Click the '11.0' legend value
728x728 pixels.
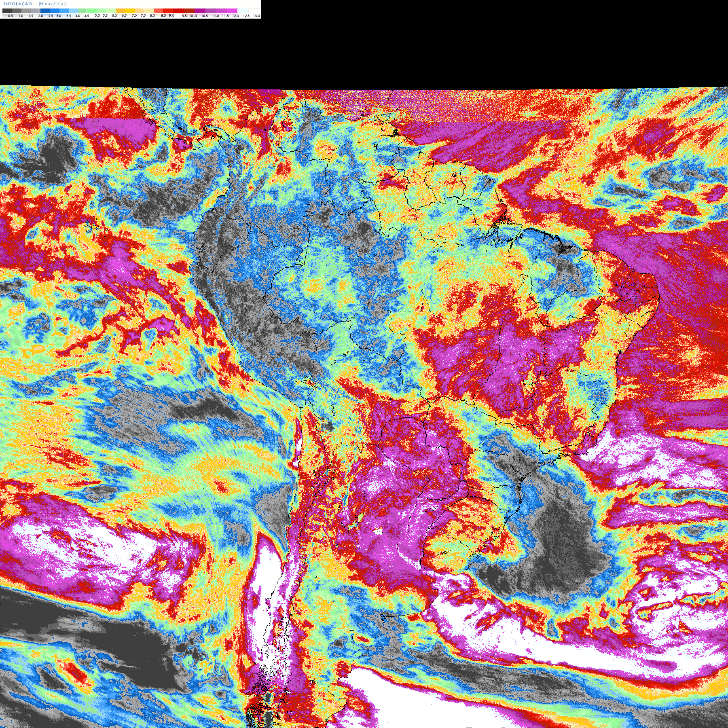tap(216, 16)
